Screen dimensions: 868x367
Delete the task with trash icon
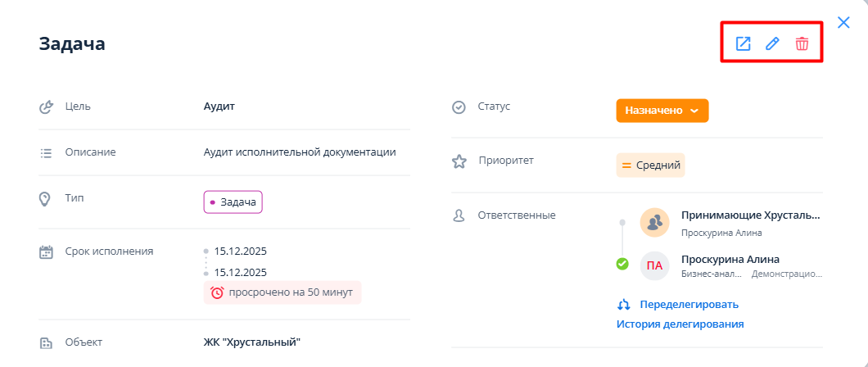(x=802, y=44)
